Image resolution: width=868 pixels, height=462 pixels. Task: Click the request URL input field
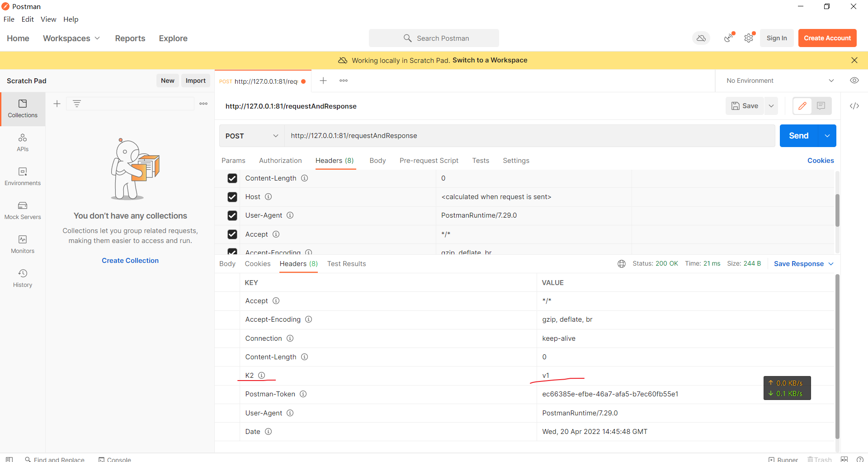coord(530,136)
